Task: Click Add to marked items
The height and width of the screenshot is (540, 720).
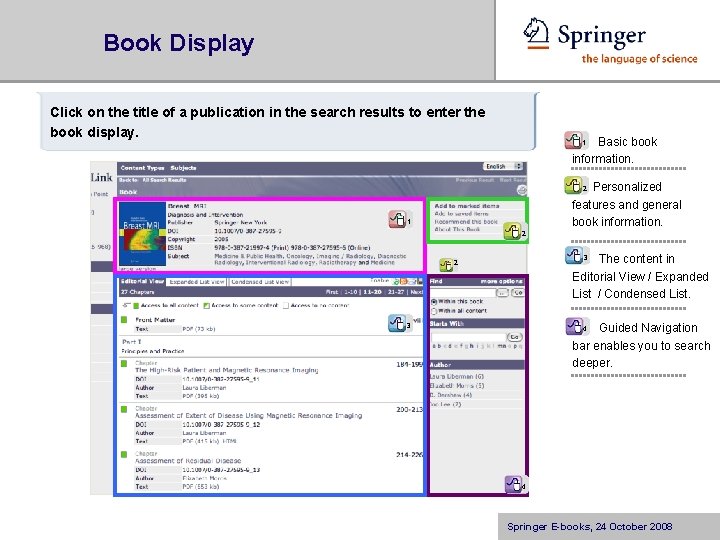Action: (467, 206)
